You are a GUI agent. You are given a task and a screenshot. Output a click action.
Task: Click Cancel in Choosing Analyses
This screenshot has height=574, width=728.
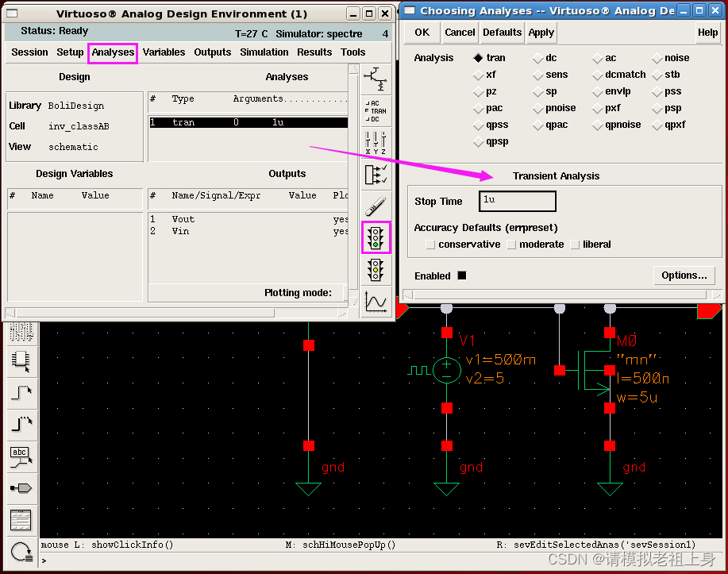coord(460,33)
